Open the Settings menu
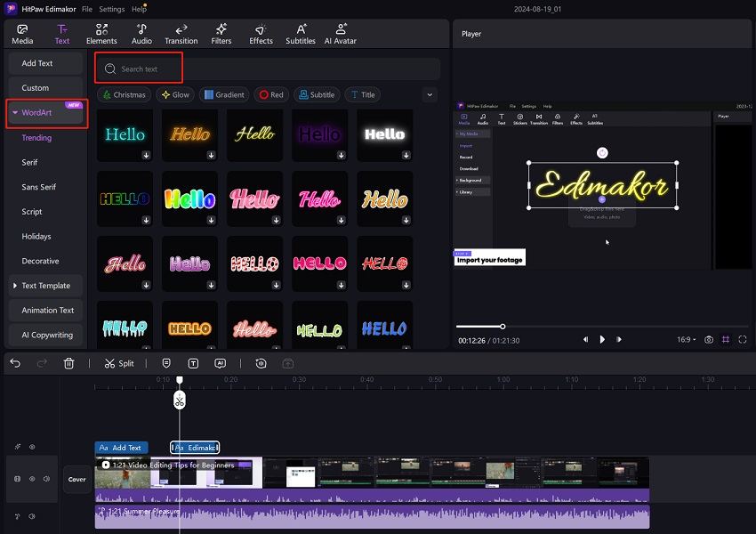 pyautogui.click(x=112, y=9)
